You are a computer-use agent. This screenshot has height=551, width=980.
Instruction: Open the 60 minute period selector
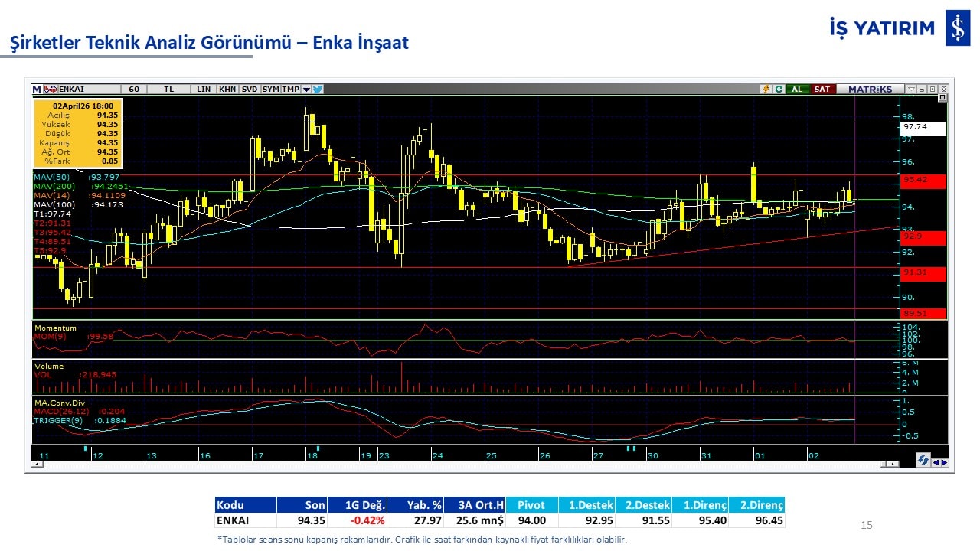coord(133,89)
